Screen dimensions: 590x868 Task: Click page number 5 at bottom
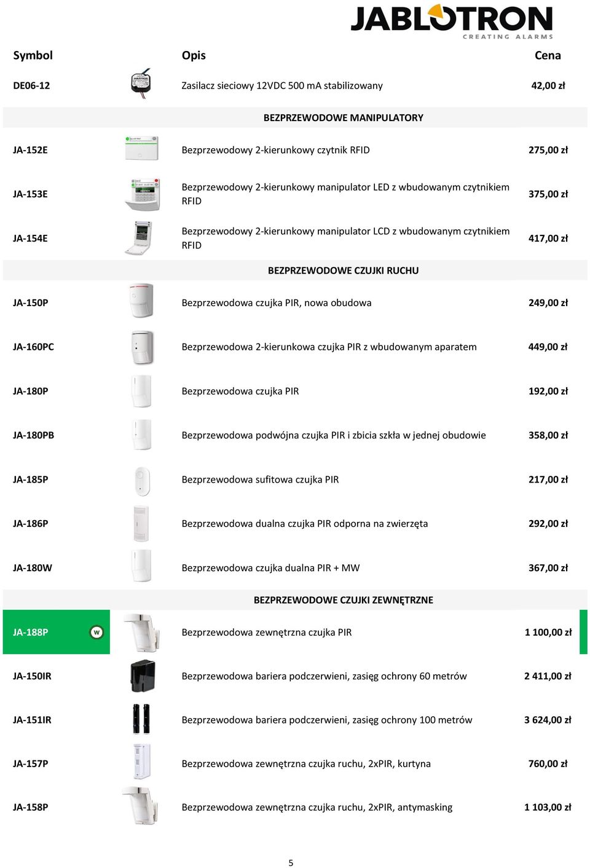click(x=291, y=863)
